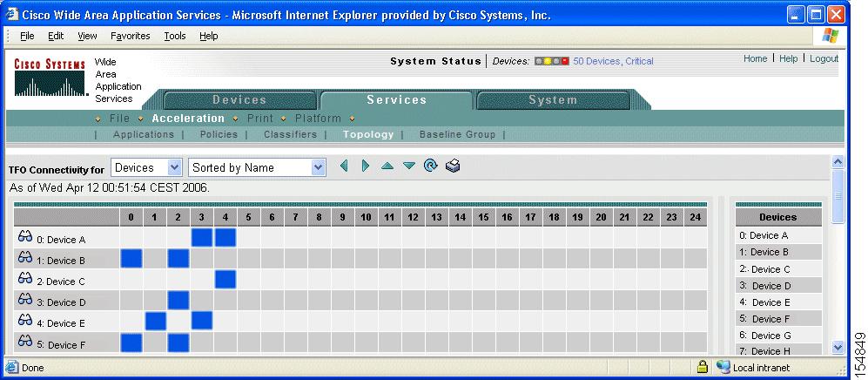Click the up arrow navigation icon
The height and width of the screenshot is (380, 868).
[x=387, y=166]
